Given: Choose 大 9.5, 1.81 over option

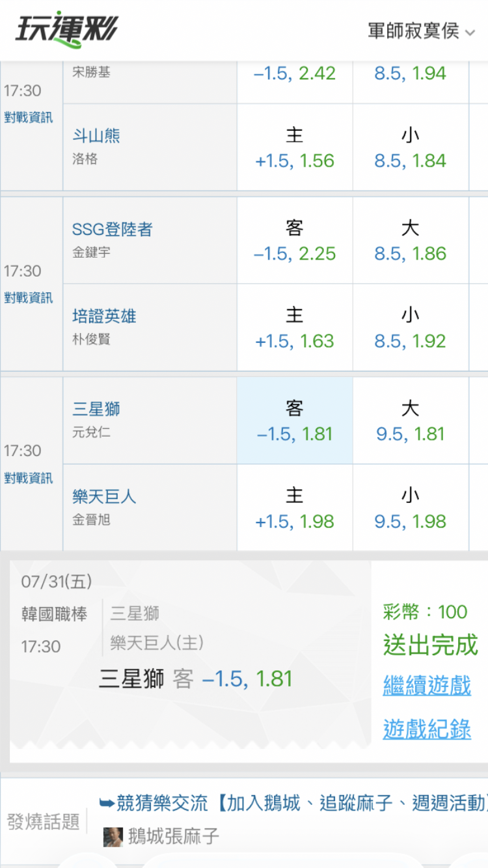Looking at the screenshot, I should (x=411, y=420).
